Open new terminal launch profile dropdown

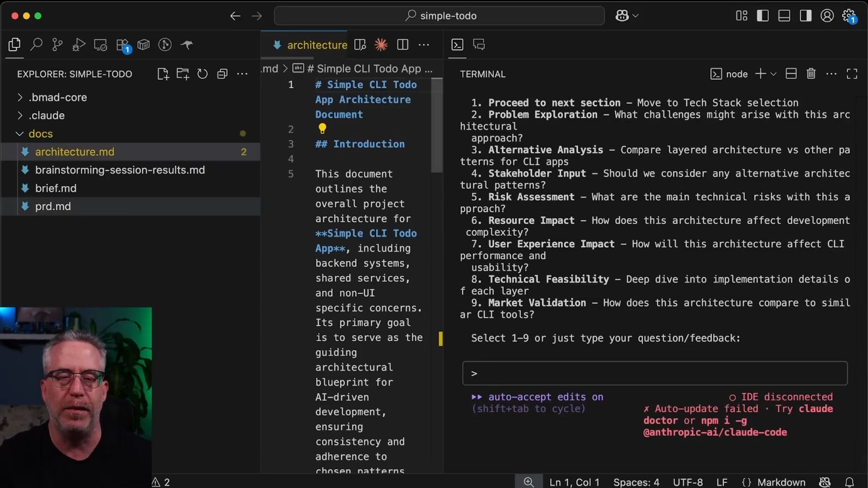774,74
